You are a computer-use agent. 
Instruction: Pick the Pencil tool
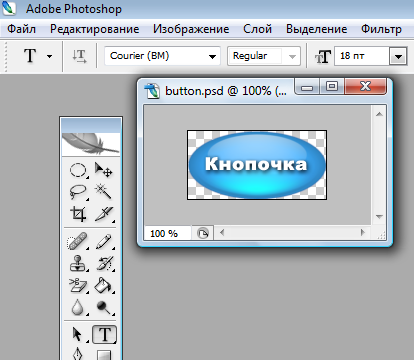coord(103,241)
